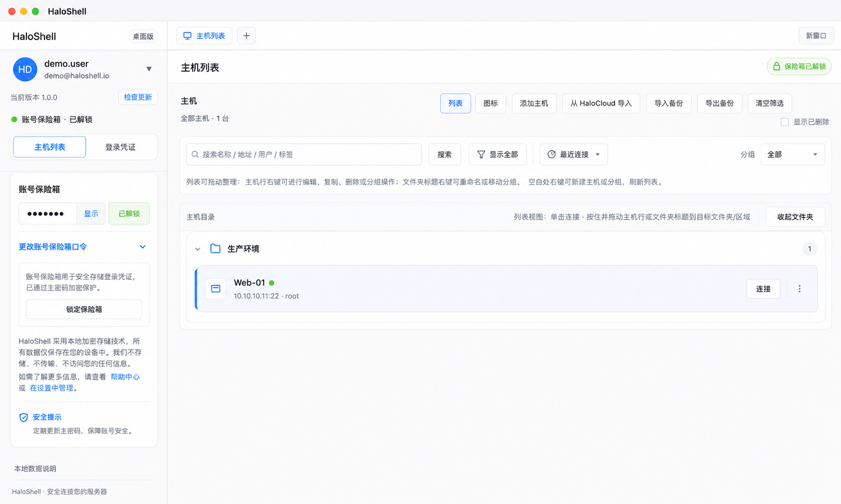The width and height of the screenshot is (841, 504).
Task: Enable 显示已删除 checkbox
Action: pos(784,122)
